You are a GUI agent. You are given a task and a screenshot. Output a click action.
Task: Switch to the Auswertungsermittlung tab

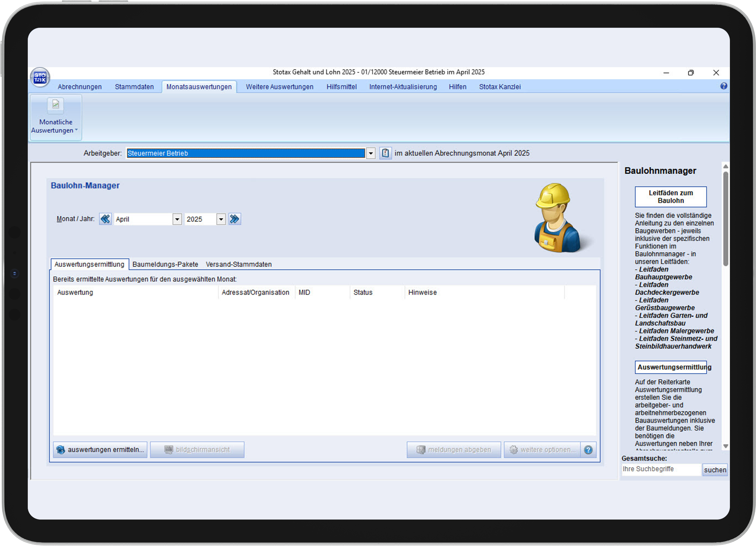pyautogui.click(x=89, y=264)
